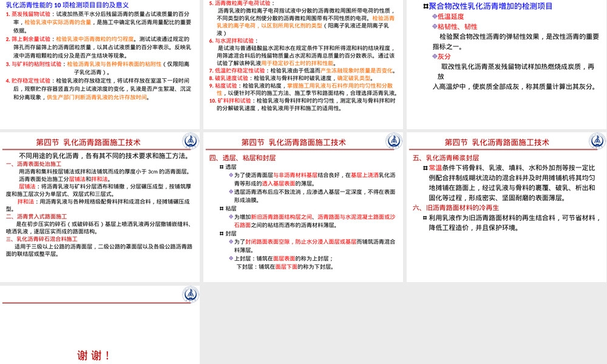Click the emblem on the 乳化沥青稀浆封层 slide
The image size is (607, 364).
click(x=597, y=141)
